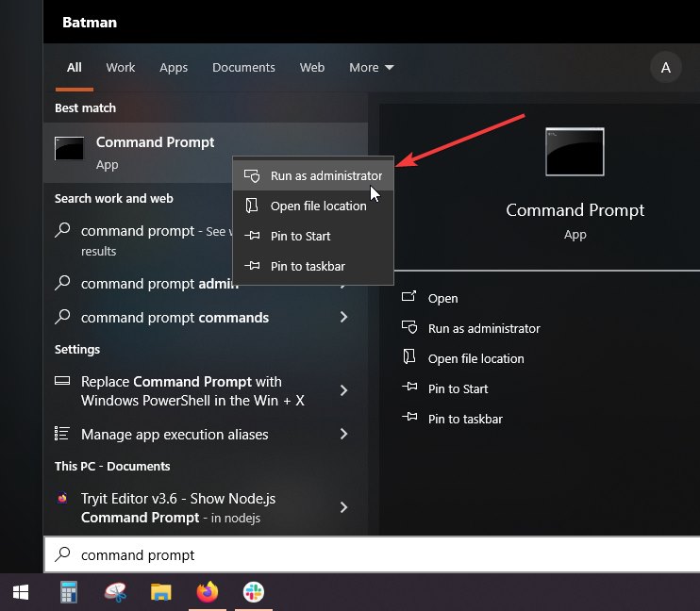Screen dimensions: 700x611
Task: Click search icon beside 'command prompt admin'
Action: 62,283
